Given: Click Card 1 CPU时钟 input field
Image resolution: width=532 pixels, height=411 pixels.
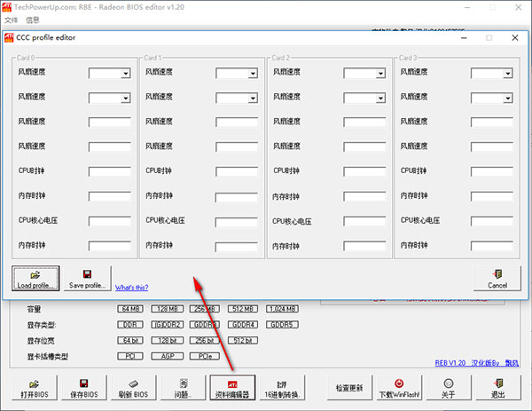Looking at the screenshot, I should click(237, 171).
